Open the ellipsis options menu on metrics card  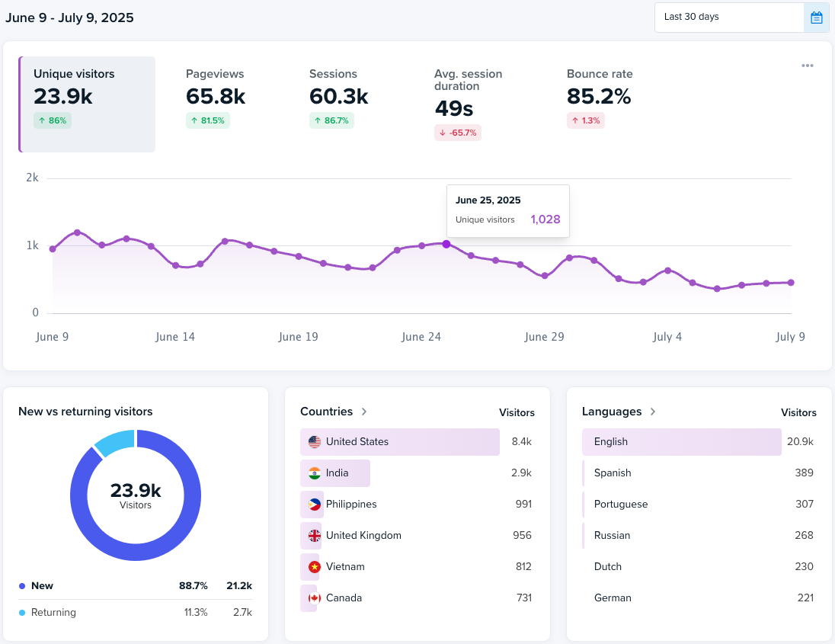807,66
